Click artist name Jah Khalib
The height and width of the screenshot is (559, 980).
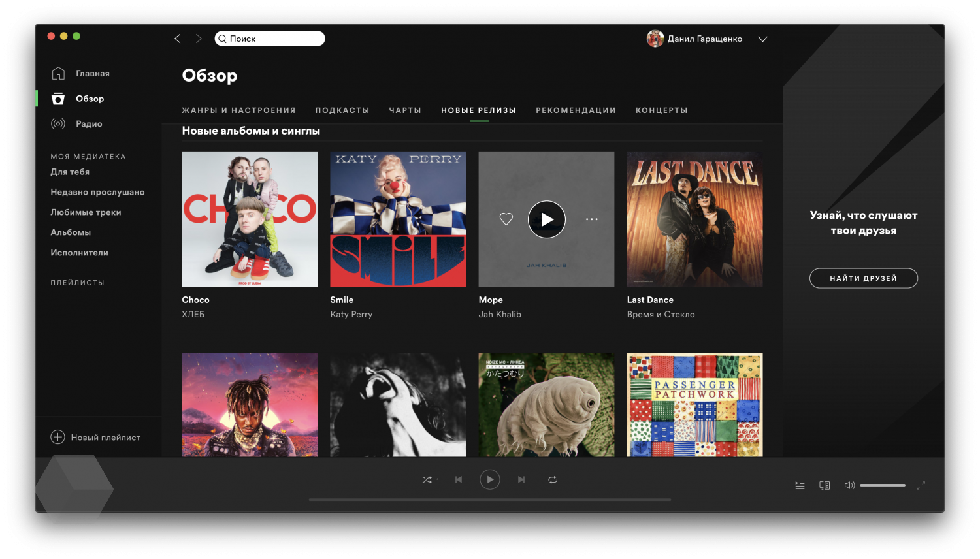500,314
